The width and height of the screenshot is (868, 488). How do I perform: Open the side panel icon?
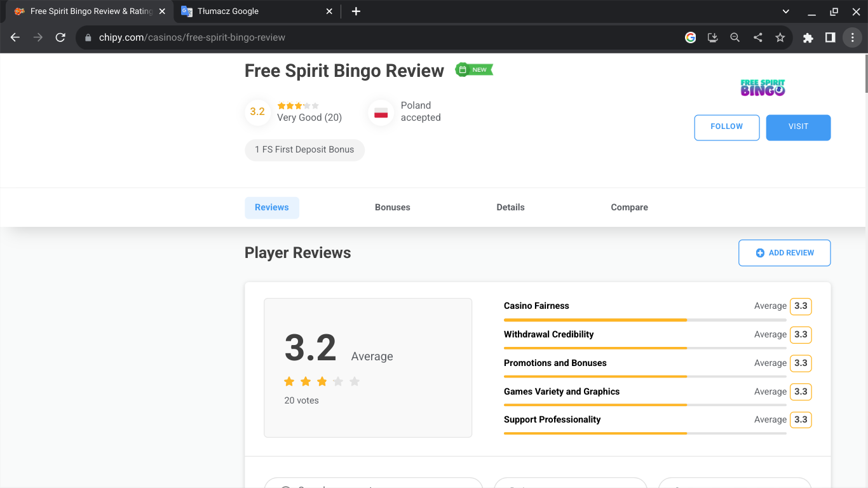click(x=830, y=37)
